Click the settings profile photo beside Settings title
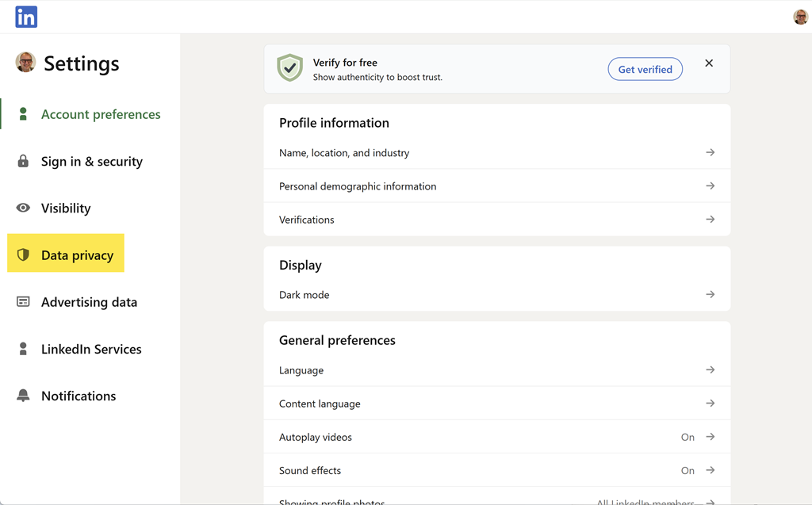This screenshot has height=505, width=812. click(x=25, y=63)
